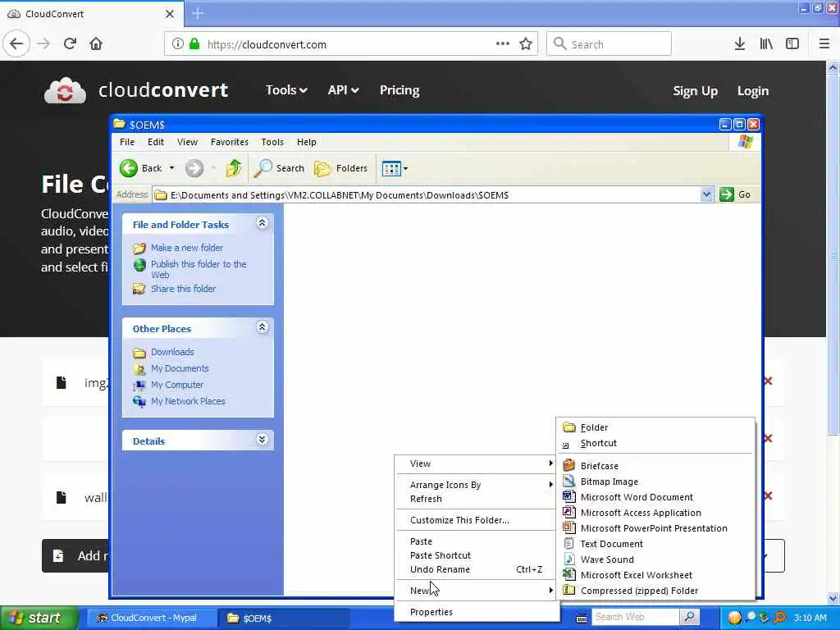The image size is (840, 630).
Task: Click the Firefox reload icon
Action: [x=70, y=44]
